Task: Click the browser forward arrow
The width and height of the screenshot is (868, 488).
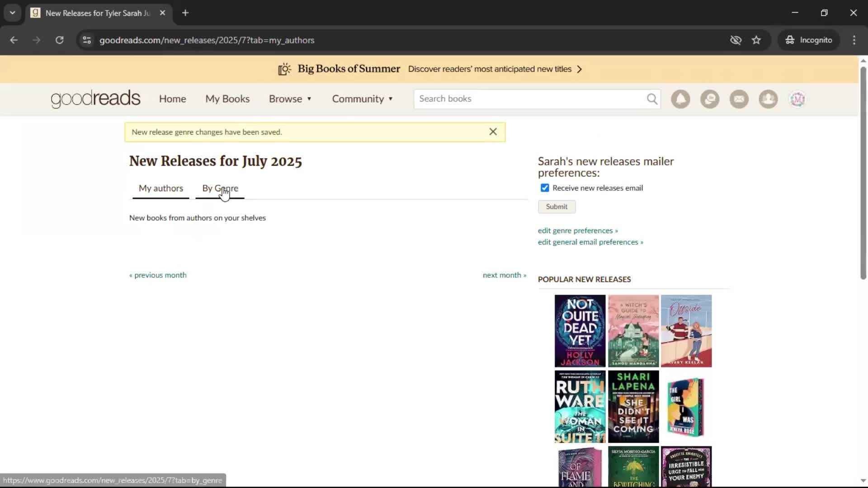Action: [37, 40]
